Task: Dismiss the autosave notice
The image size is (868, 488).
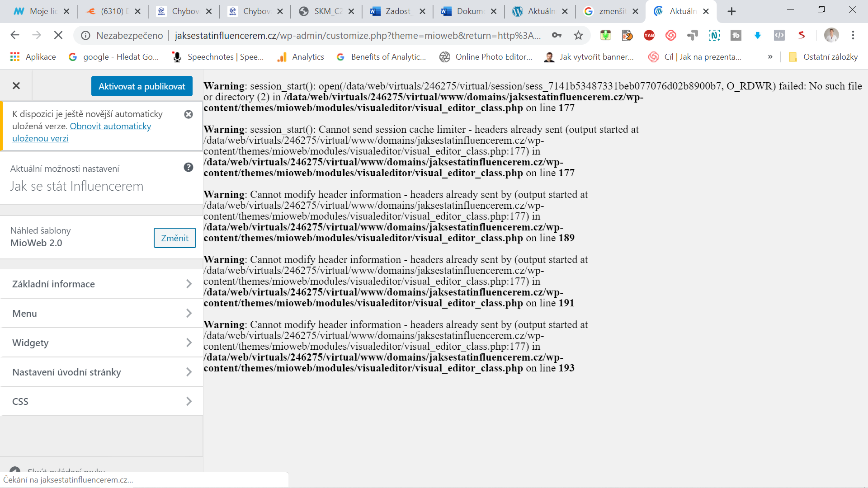Action: click(189, 114)
